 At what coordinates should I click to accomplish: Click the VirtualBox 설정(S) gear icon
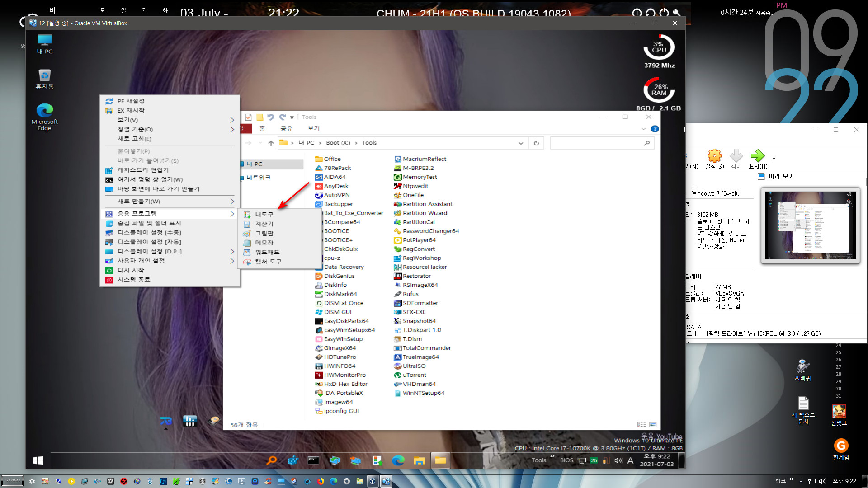[714, 159]
